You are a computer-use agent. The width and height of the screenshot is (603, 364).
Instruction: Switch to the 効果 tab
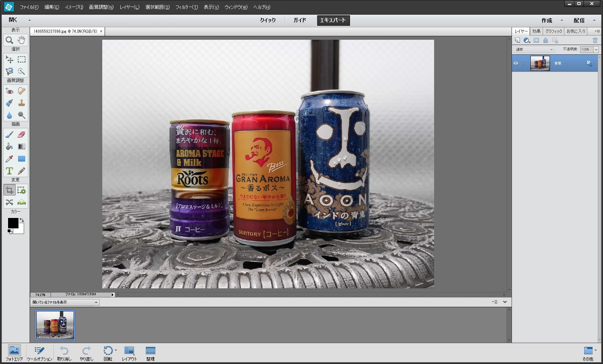pos(536,31)
